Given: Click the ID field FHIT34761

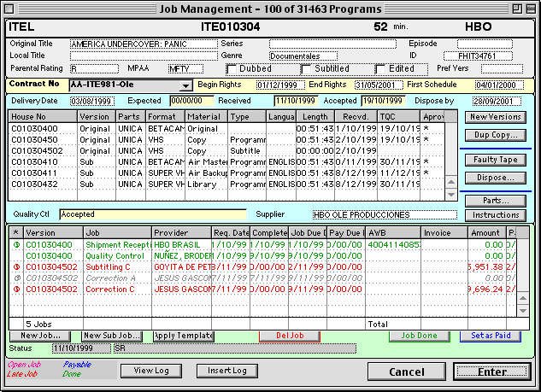Looking at the screenshot, I should (478, 56).
